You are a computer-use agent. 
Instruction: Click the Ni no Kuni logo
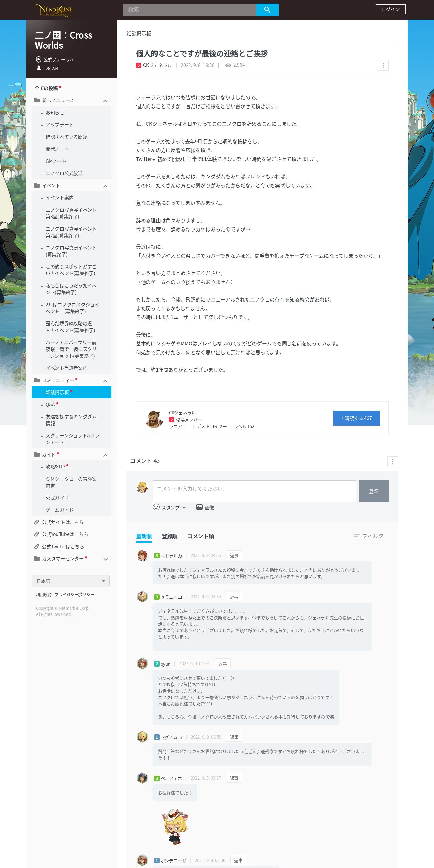[x=54, y=10]
